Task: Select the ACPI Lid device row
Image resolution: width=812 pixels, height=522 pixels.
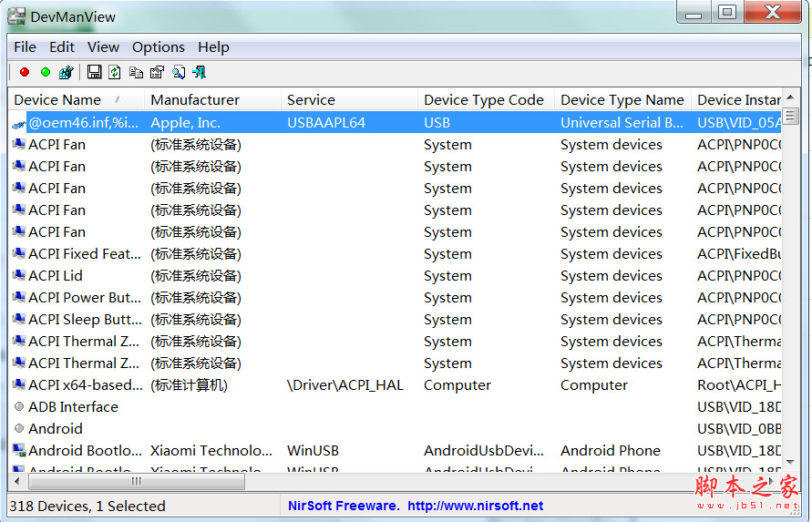Action: 56,276
